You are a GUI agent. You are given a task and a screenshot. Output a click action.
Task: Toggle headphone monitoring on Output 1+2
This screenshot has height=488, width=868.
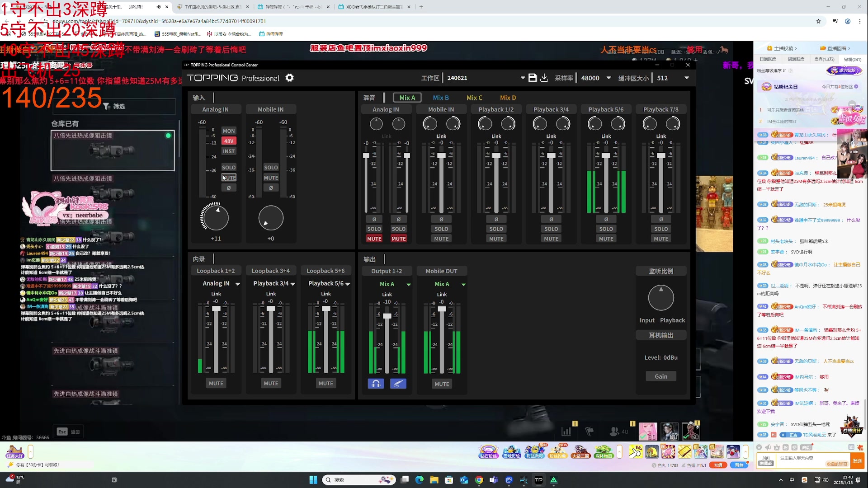pyautogui.click(x=376, y=384)
